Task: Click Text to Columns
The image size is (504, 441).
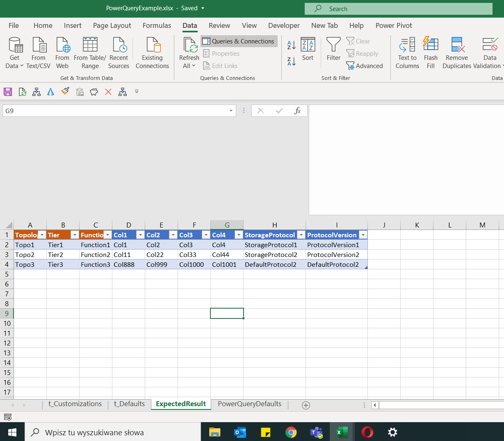Action: [407, 53]
